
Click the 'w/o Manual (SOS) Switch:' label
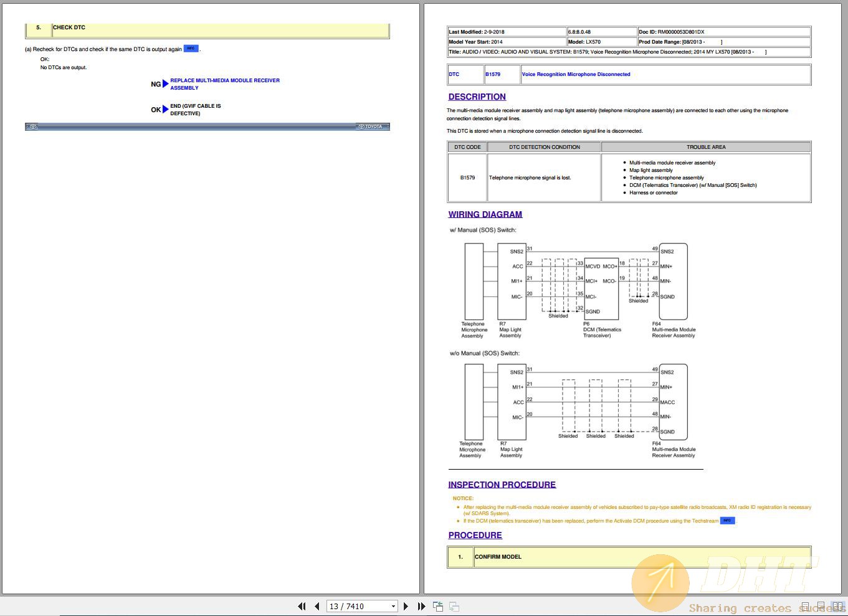click(x=485, y=353)
